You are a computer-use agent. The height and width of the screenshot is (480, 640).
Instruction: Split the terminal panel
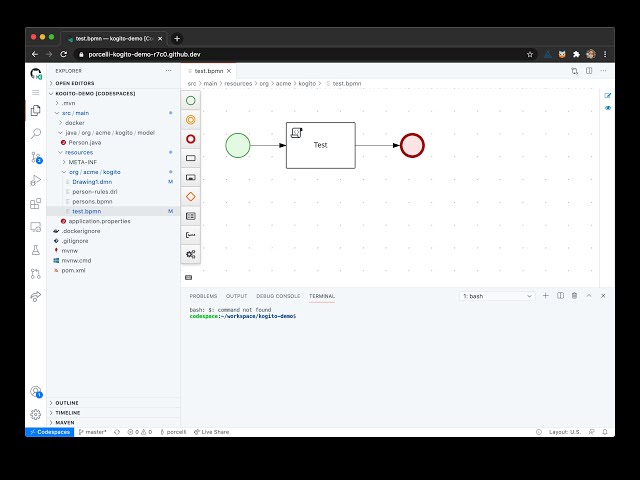click(x=560, y=296)
